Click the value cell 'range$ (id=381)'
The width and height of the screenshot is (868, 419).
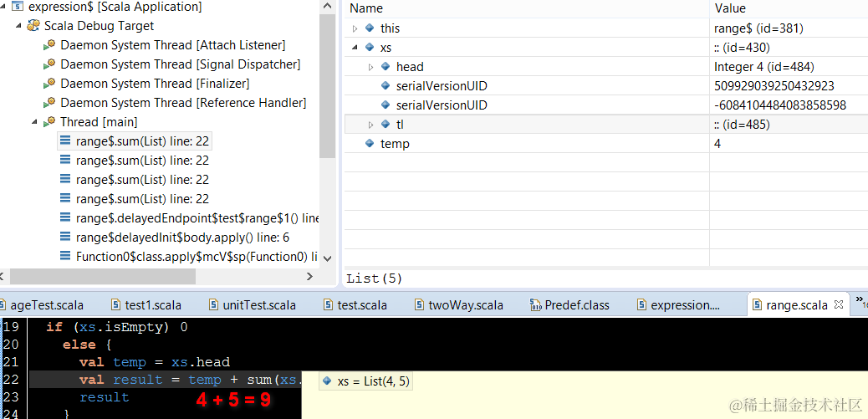click(758, 28)
